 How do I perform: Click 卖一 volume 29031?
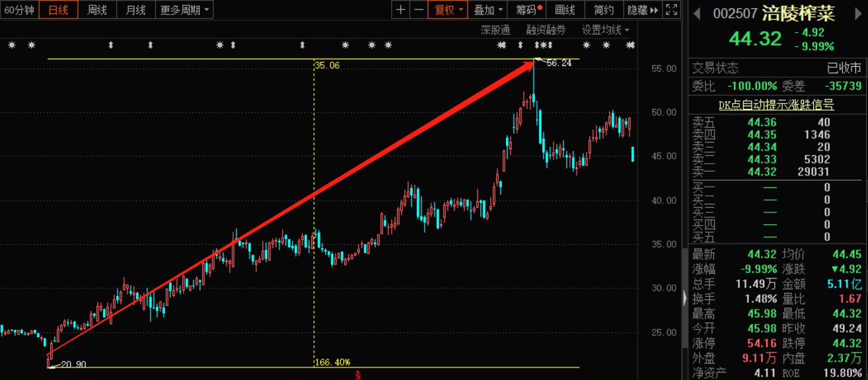coord(814,172)
